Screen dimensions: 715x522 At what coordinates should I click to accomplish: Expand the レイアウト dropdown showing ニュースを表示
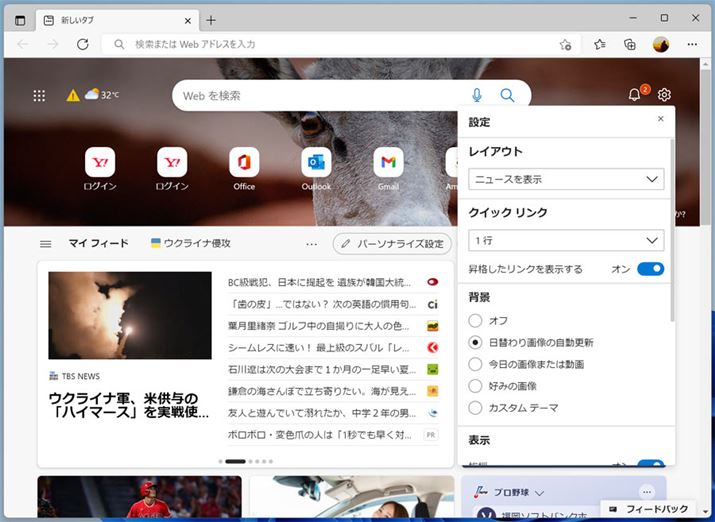pos(566,180)
